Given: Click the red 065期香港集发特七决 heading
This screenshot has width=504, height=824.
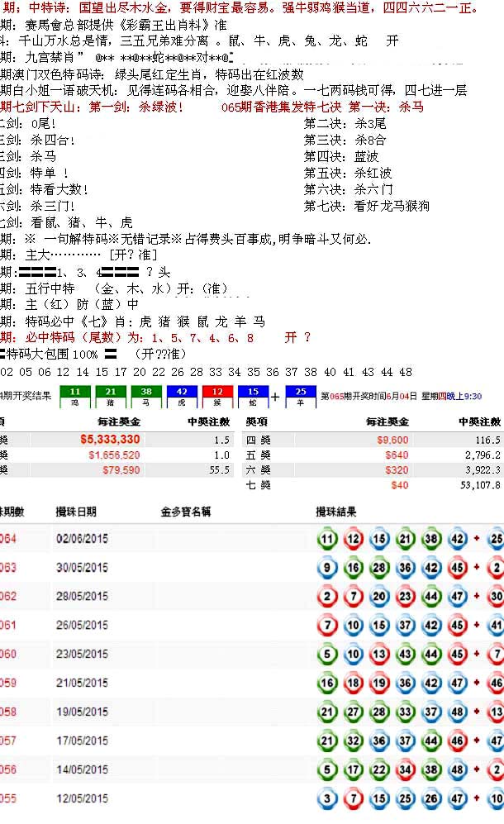Looking at the screenshot, I should [x=323, y=107].
